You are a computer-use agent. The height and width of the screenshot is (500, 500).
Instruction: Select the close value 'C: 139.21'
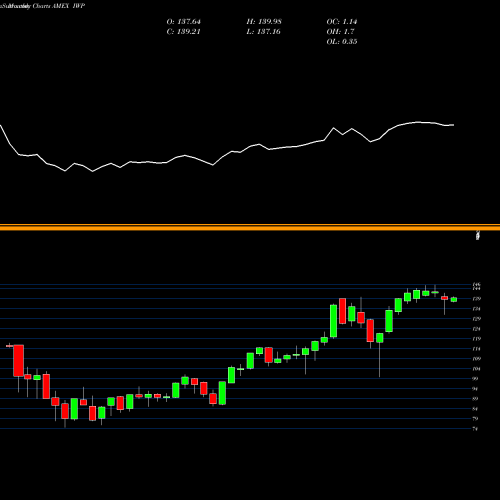(x=183, y=32)
